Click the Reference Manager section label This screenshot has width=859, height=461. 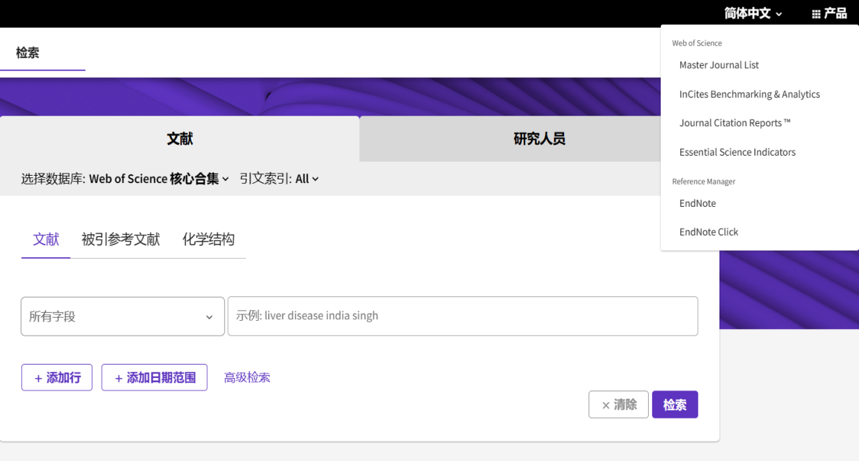tap(703, 182)
